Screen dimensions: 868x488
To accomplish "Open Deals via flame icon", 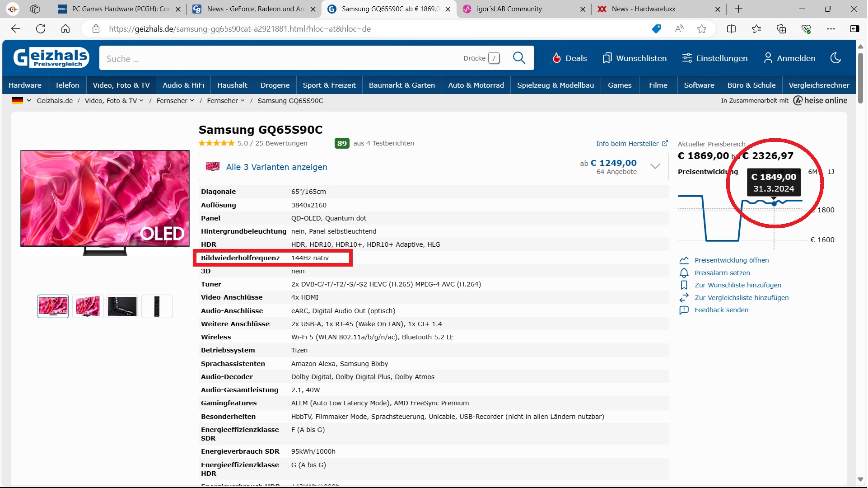I will click(556, 58).
